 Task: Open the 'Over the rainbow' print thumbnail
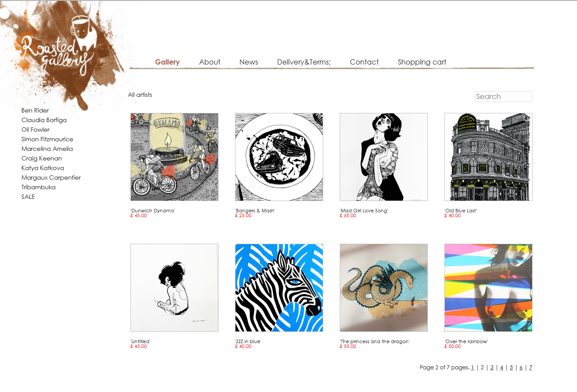(x=488, y=288)
